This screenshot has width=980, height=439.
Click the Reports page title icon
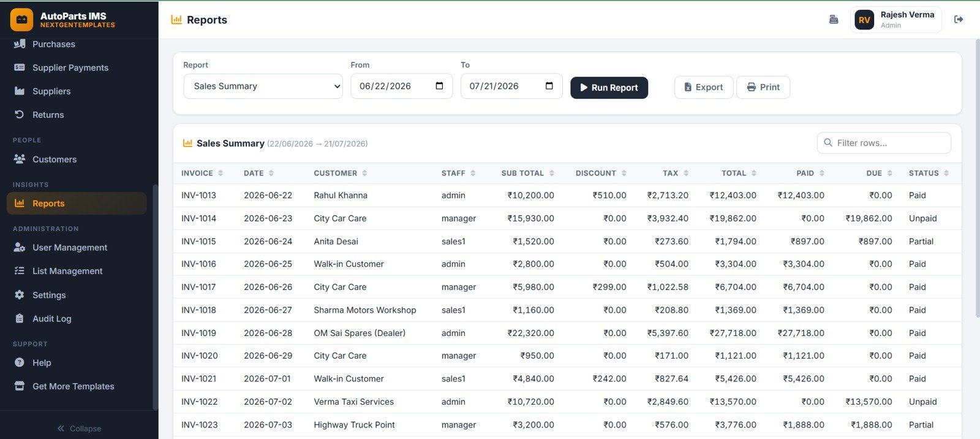pyautogui.click(x=176, y=20)
